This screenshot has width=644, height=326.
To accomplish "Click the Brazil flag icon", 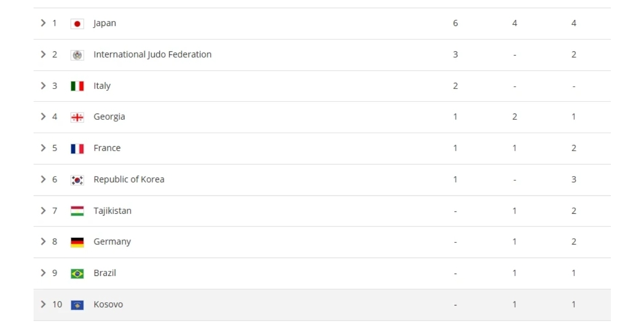I will pyautogui.click(x=77, y=273).
